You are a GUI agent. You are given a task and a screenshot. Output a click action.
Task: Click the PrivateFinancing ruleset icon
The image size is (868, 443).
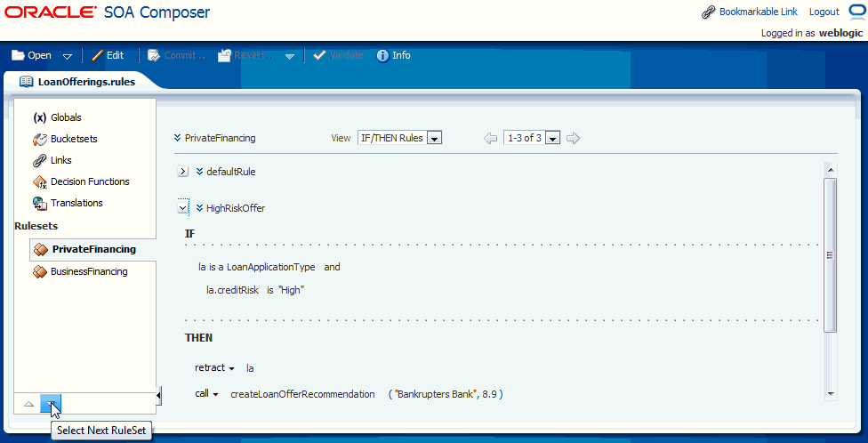tap(40, 250)
